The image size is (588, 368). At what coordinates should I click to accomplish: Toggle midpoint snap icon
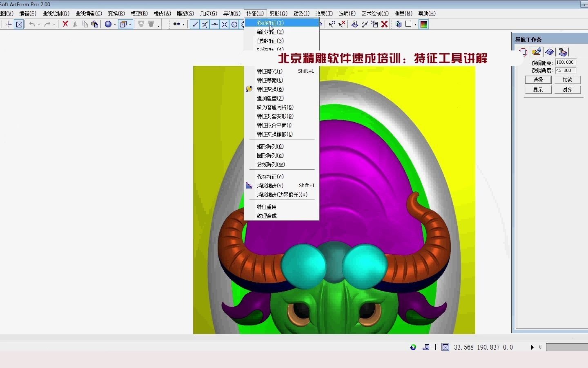[215, 24]
